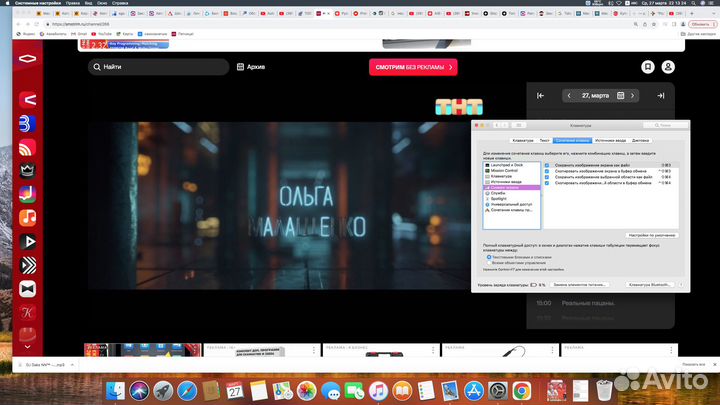Toggle 'Сохранить изображение выбранной области как файл' checkbox
The height and width of the screenshot is (405, 720).
[x=546, y=177]
